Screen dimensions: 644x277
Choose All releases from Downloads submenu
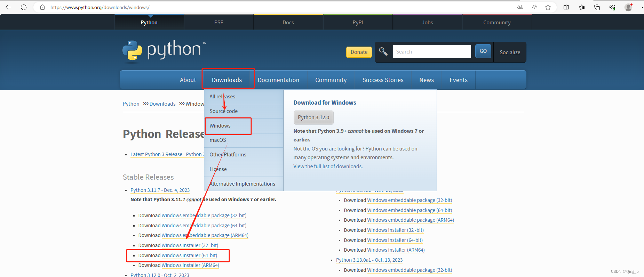244,97
